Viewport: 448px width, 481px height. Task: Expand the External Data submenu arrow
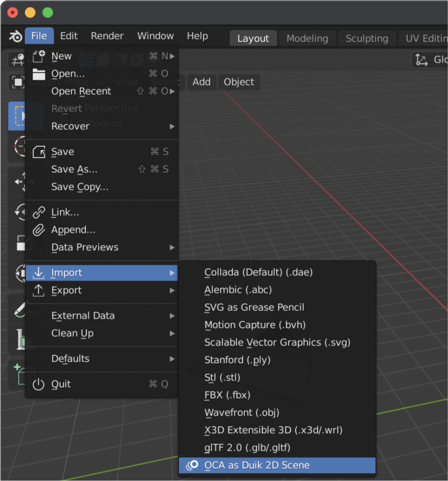click(172, 316)
